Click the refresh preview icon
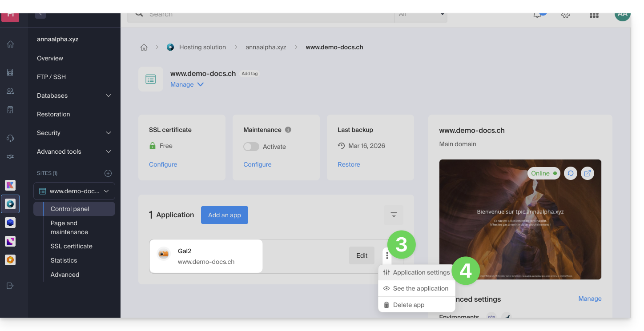644x331 pixels. point(571,173)
